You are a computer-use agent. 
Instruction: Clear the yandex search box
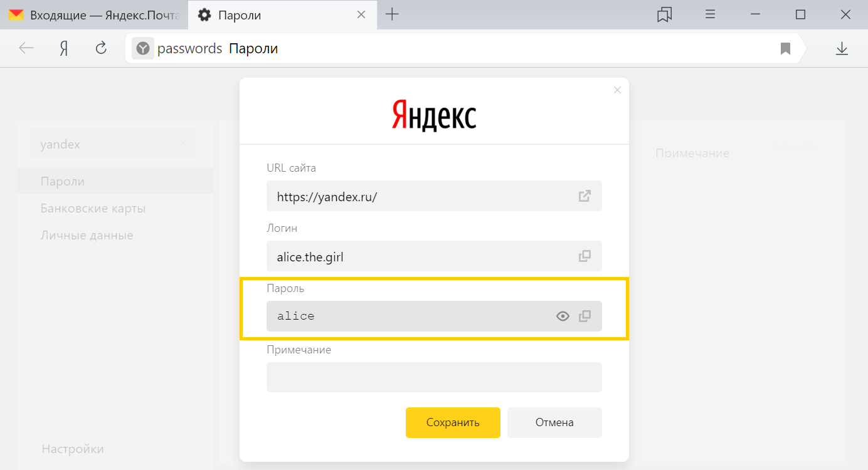(x=183, y=144)
